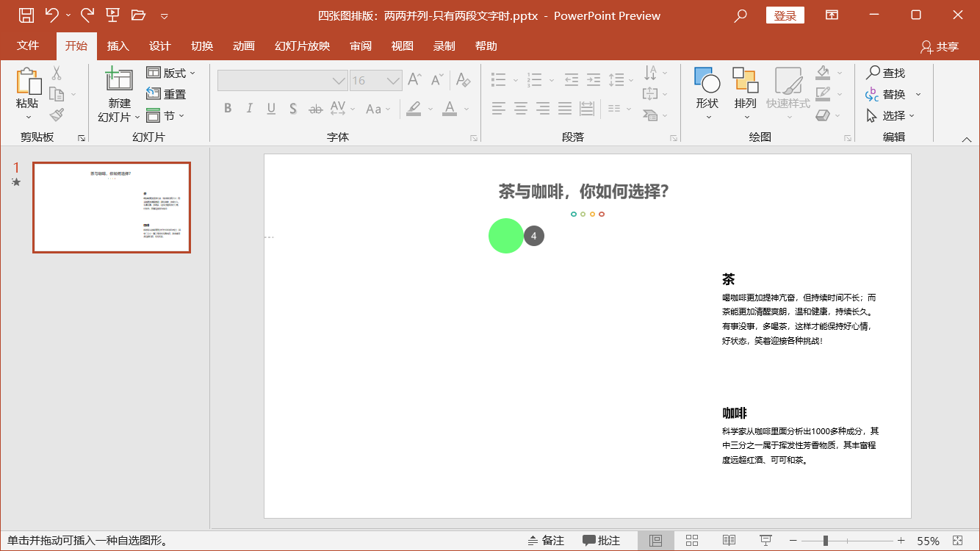980x551 pixels.
Task: Center the paragraph text
Action: (521, 109)
